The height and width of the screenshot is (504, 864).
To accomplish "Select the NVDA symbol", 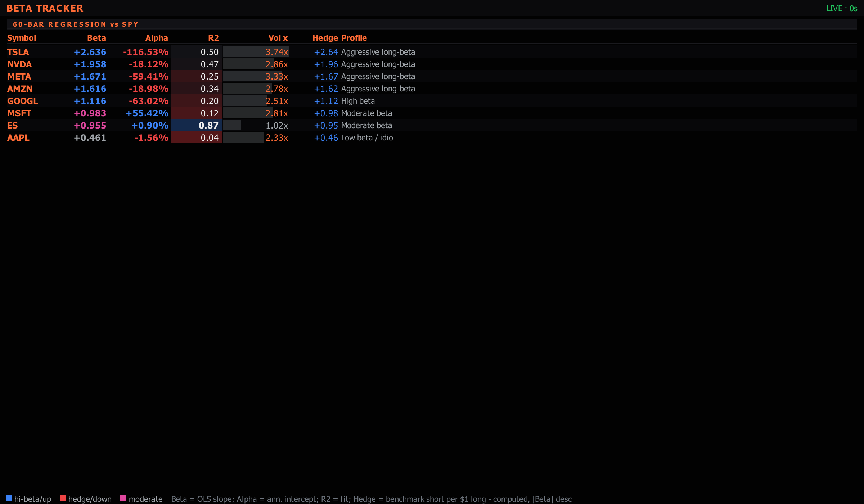I will click(x=19, y=64).
